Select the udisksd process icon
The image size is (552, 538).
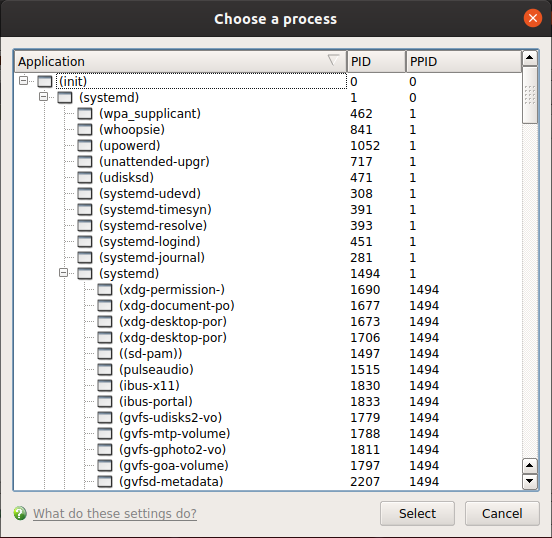coord(85,177)
